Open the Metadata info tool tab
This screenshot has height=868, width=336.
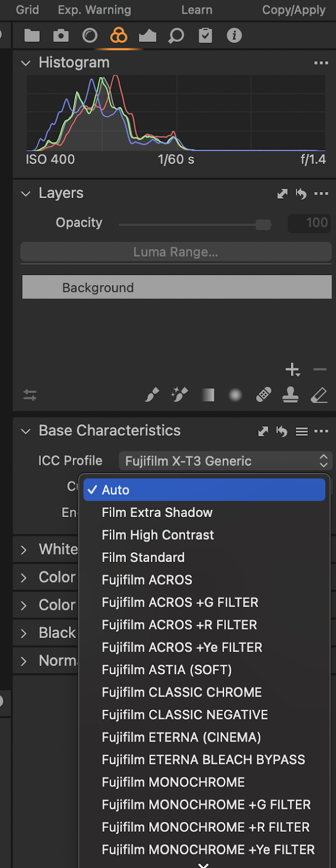click(234, 36)
